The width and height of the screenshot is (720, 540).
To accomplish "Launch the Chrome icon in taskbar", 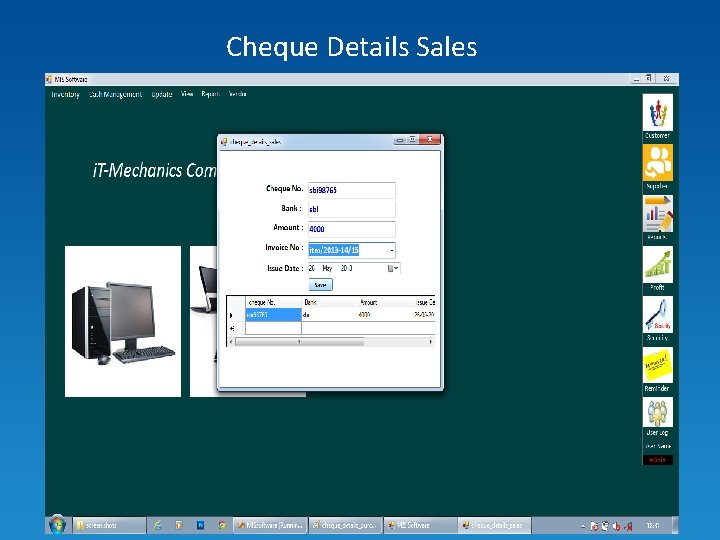I will click(222, 525).
